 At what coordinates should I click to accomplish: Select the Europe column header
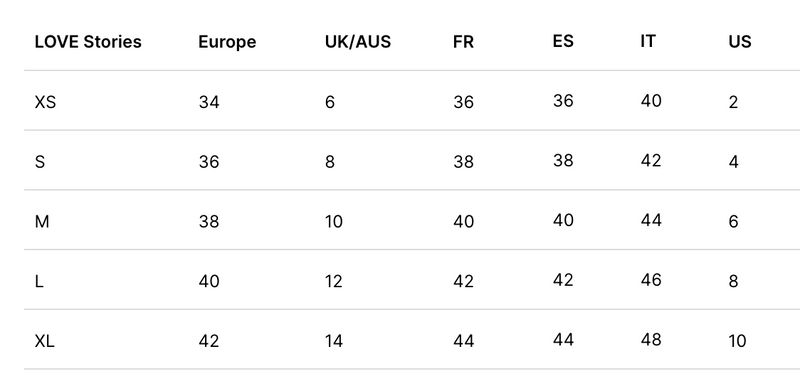click(227, 42)
